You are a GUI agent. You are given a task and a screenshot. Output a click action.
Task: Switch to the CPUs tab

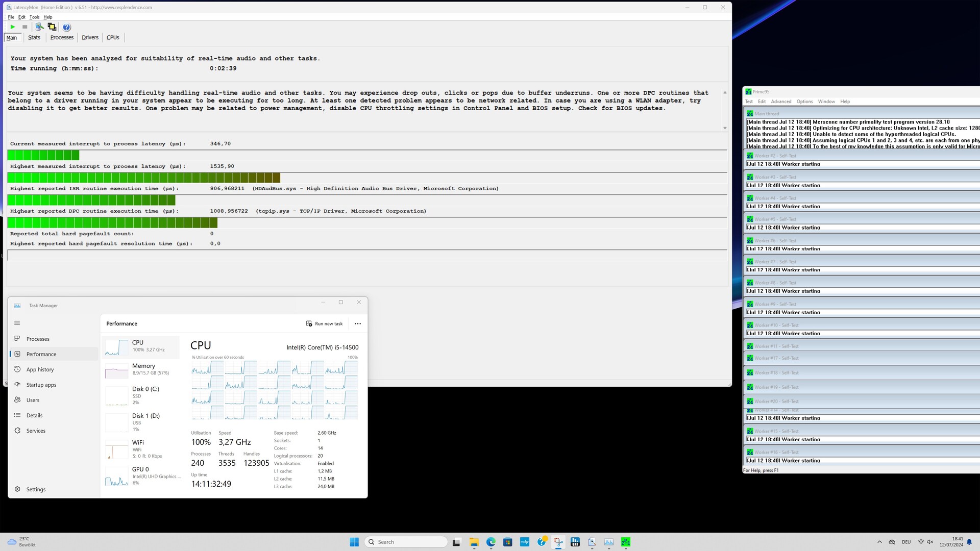pos(113,37)
